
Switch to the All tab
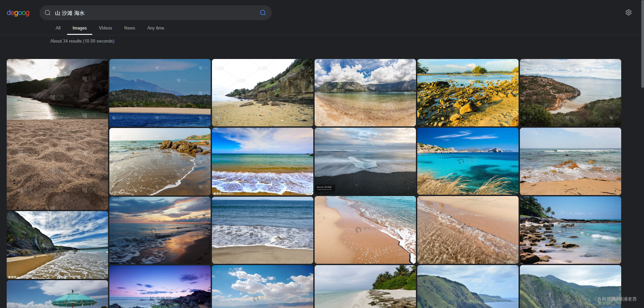(x=58, y=28)
